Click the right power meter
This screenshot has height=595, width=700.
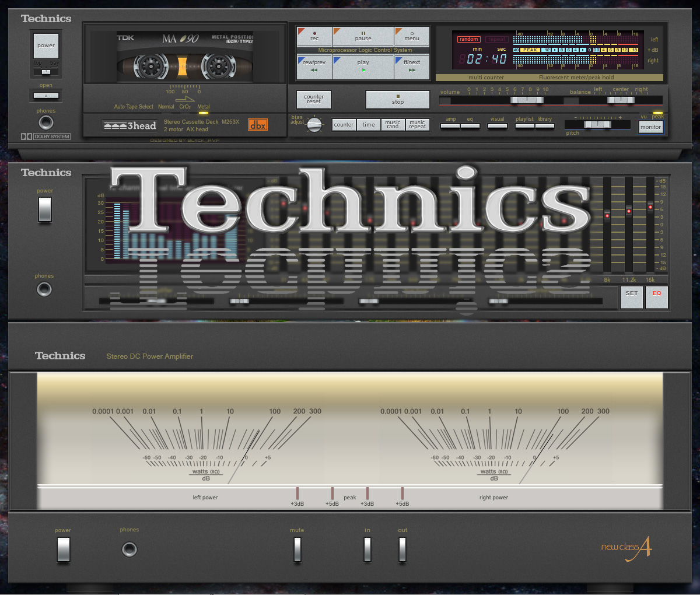494,443
